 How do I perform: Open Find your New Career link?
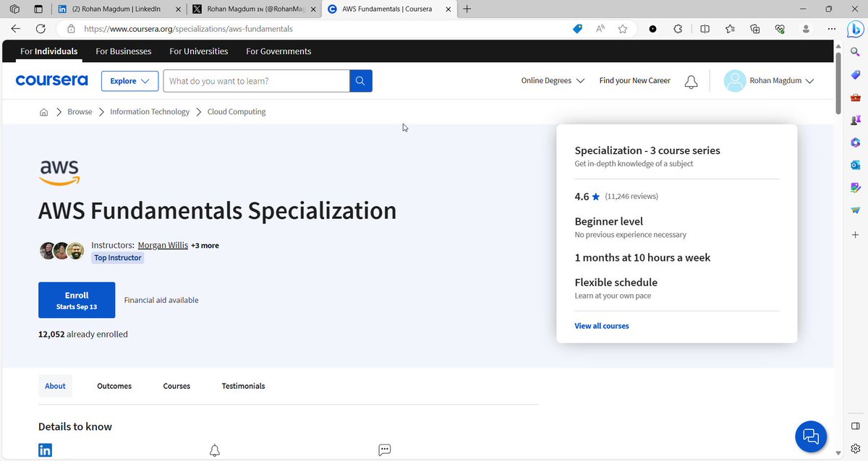635,81
